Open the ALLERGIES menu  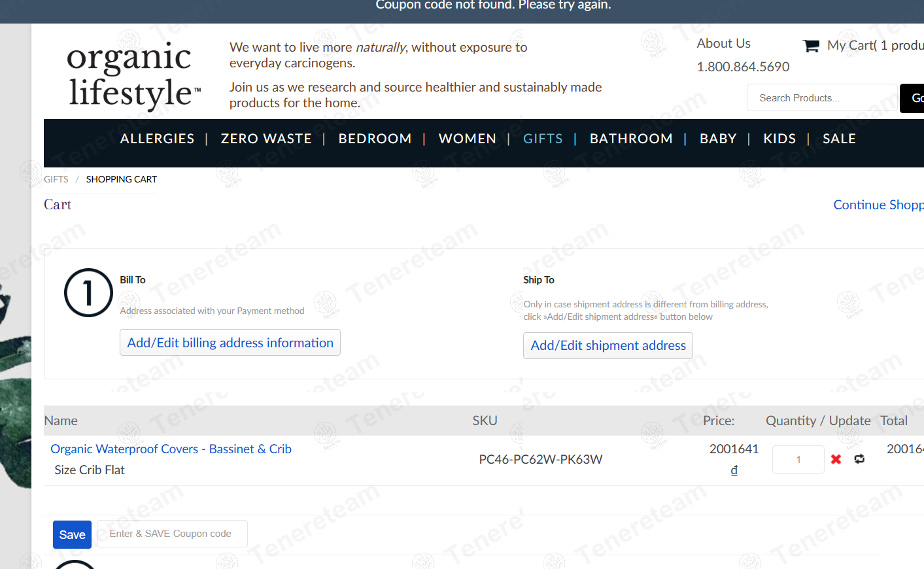pyautogui.click(x=157, y=139)
